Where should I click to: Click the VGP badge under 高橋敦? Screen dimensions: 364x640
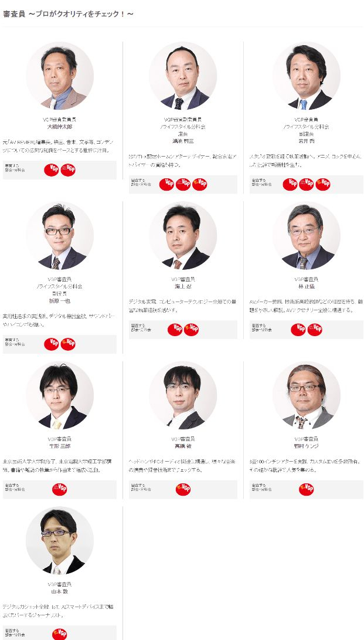pyautogui.click(x=183, y=489)
